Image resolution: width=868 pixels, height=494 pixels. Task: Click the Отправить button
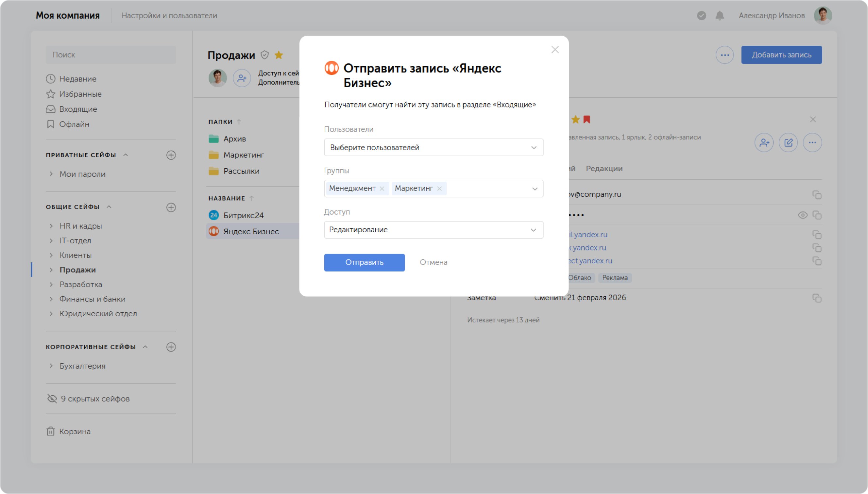click(364, 262)
